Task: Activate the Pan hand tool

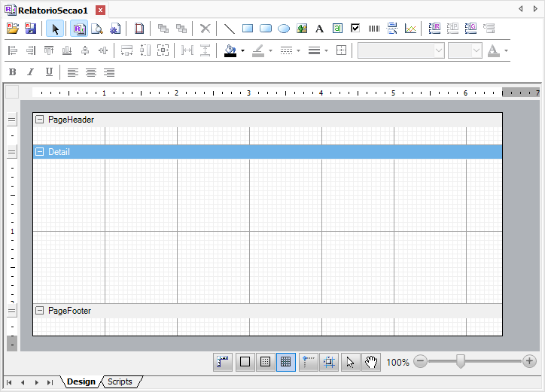Action: [x=371, y=362]
